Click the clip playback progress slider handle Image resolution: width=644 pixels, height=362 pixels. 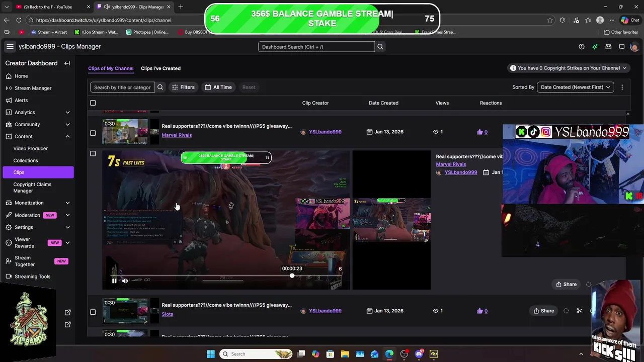[x=292, y=276]
